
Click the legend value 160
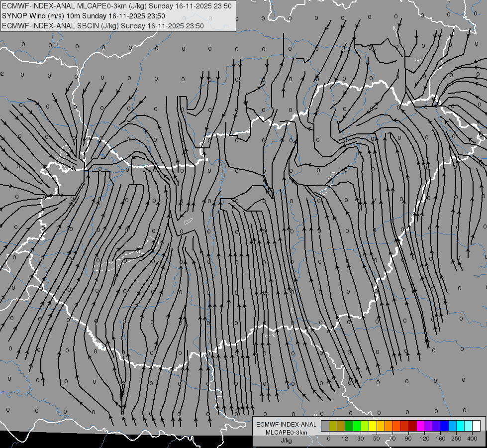point(440,439)
